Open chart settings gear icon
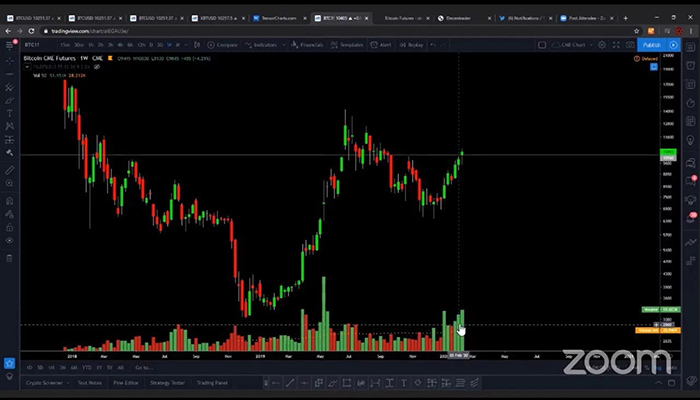Image resolution: width=700 pixels, height=400 pixels. pos(602,45)
